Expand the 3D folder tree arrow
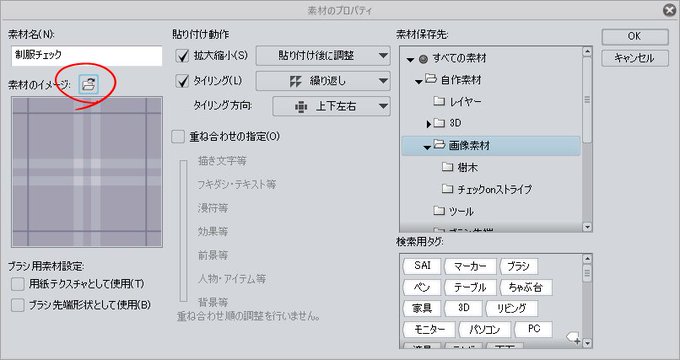The width and height of the screenshot is (680, 360). click(428, 124)
